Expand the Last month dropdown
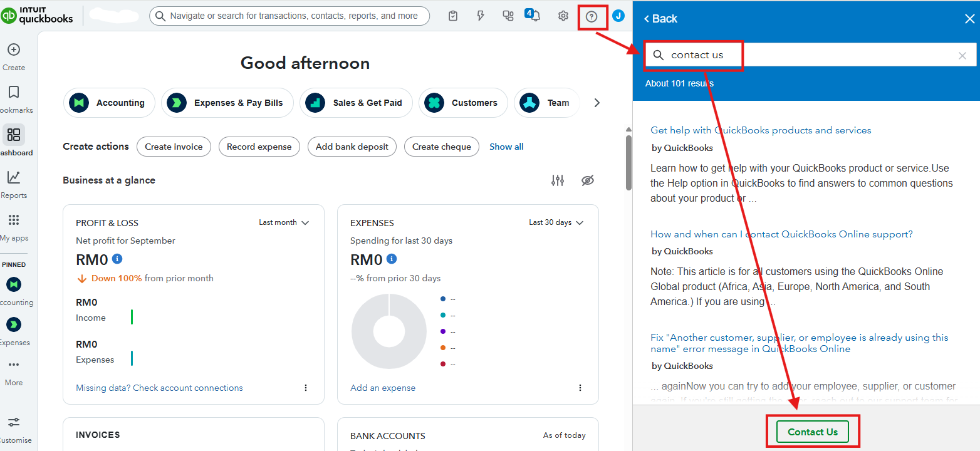This screenshot has width=980, height=451. tap(284, 222)
